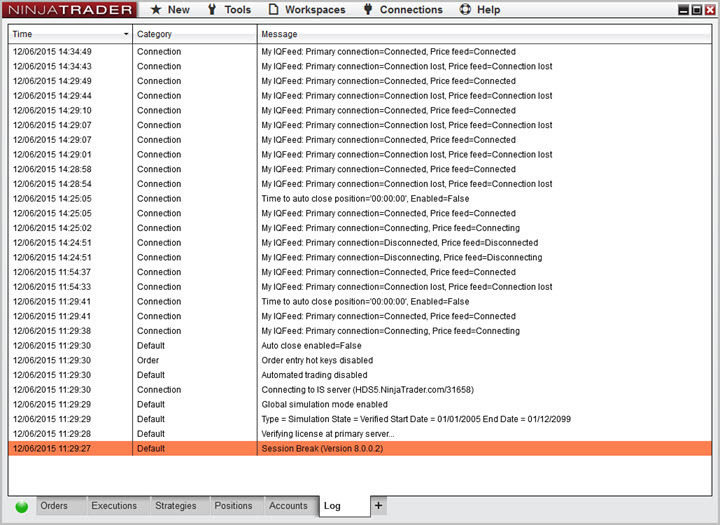This screenshot has width=720, height=525.
Task: Switch to the Strategies tab
Action: tap(180, 506)
